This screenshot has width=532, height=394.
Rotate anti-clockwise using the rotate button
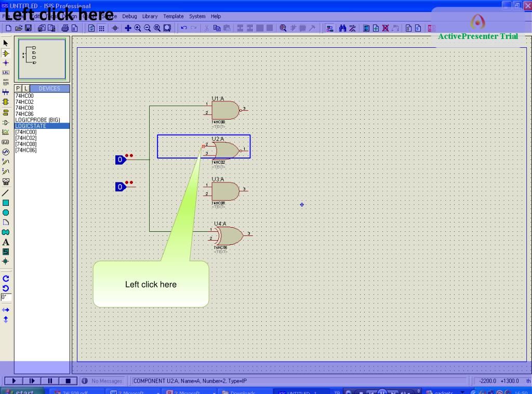click(5, 288)
